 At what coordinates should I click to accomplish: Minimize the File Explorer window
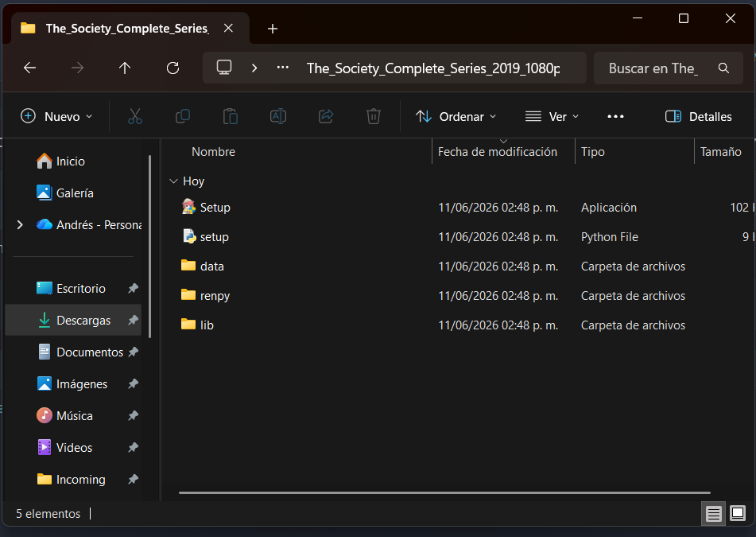638,18
